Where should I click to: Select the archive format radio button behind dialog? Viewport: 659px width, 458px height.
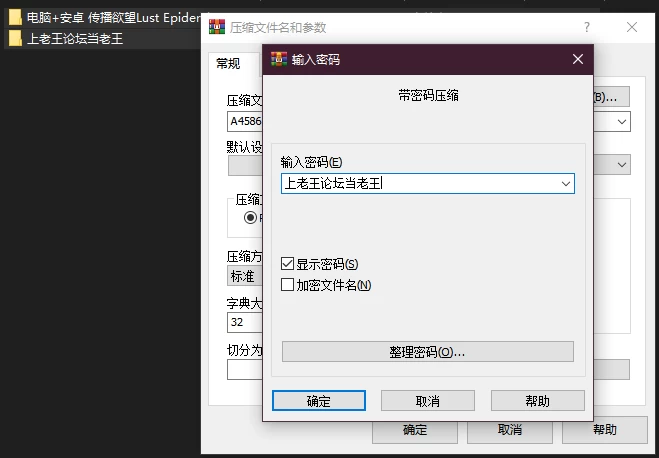[x=250, y=218]
